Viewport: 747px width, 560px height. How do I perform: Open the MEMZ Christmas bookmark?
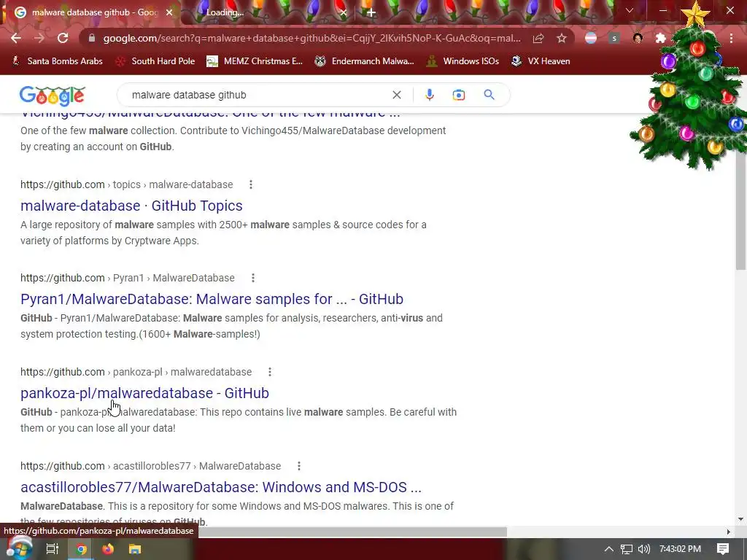255,61
